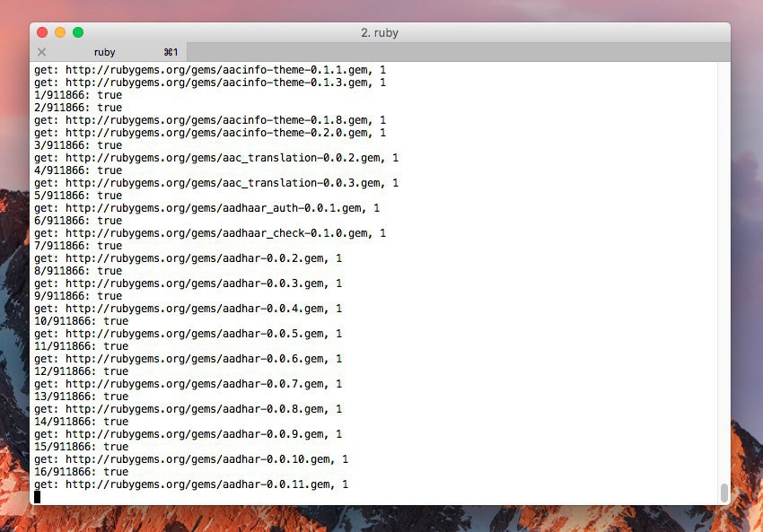763x532 pixels.
Task: Click the '4/911866: true' output line
Action: tap(78, 170)
